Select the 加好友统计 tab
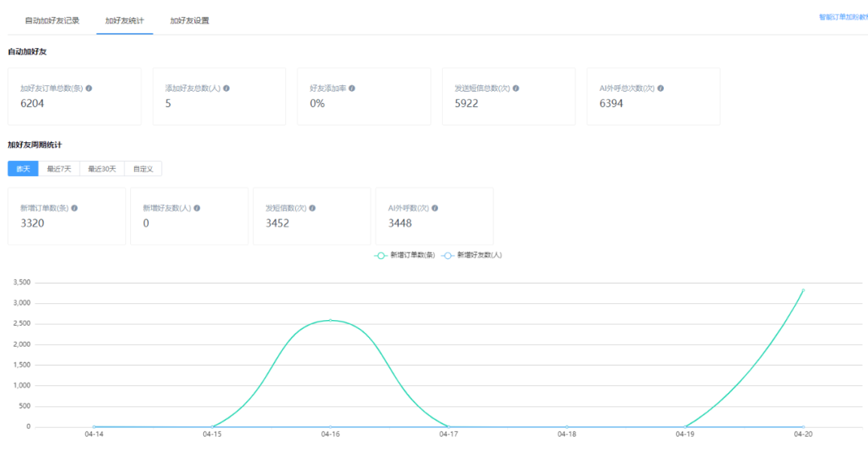 pos(125,20)
